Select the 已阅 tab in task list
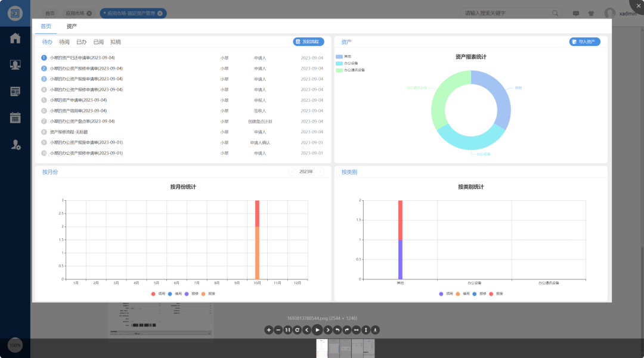 [x=98, y=42]
